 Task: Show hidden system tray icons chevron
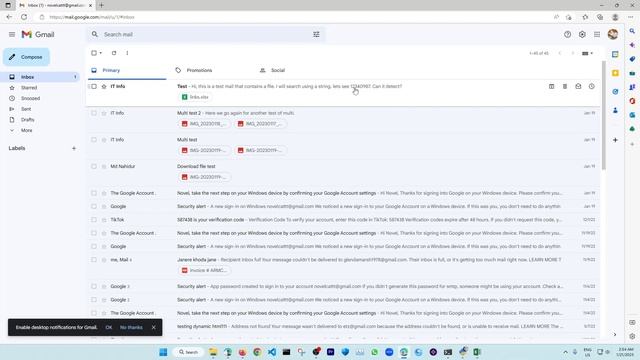click(565, 352)
